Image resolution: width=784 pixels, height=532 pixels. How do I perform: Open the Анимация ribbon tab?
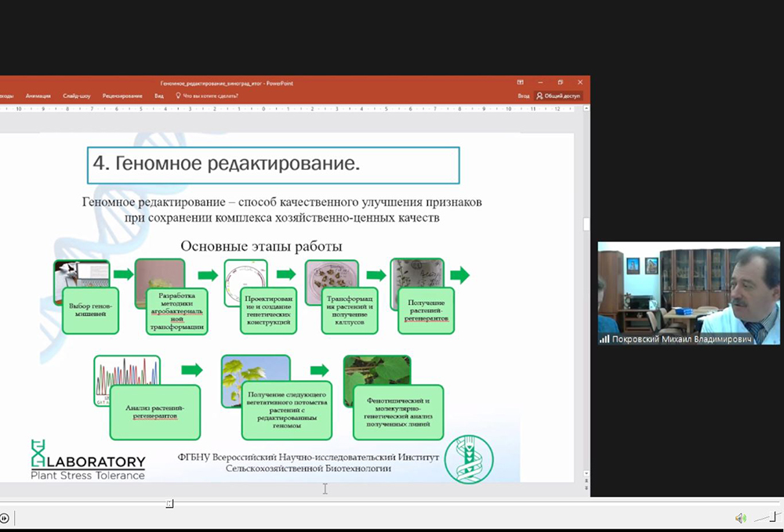38,96
